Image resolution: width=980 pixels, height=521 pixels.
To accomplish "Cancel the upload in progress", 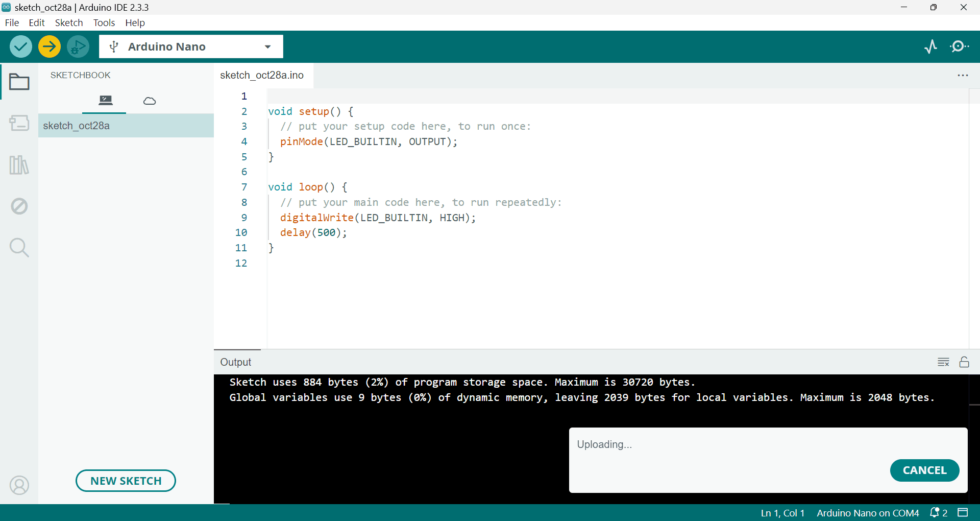I will [924, 470].
